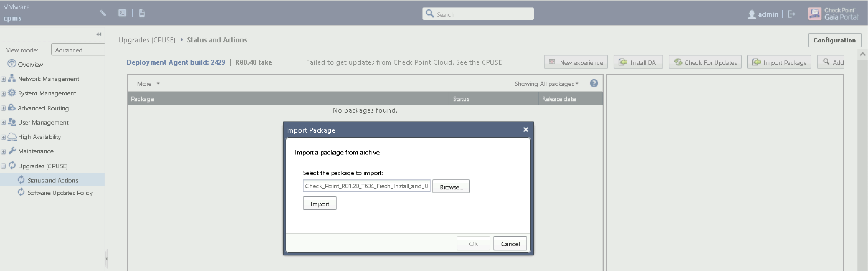Expand the Maintenance tree node
Image resolution: width=868 pixels, height=271 pixels.
point(3,152)
